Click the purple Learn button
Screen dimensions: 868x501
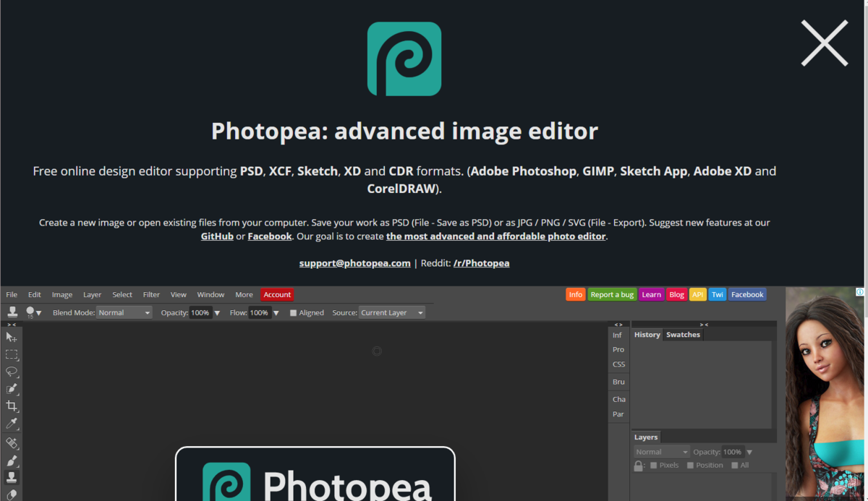[x=651, y=294]
